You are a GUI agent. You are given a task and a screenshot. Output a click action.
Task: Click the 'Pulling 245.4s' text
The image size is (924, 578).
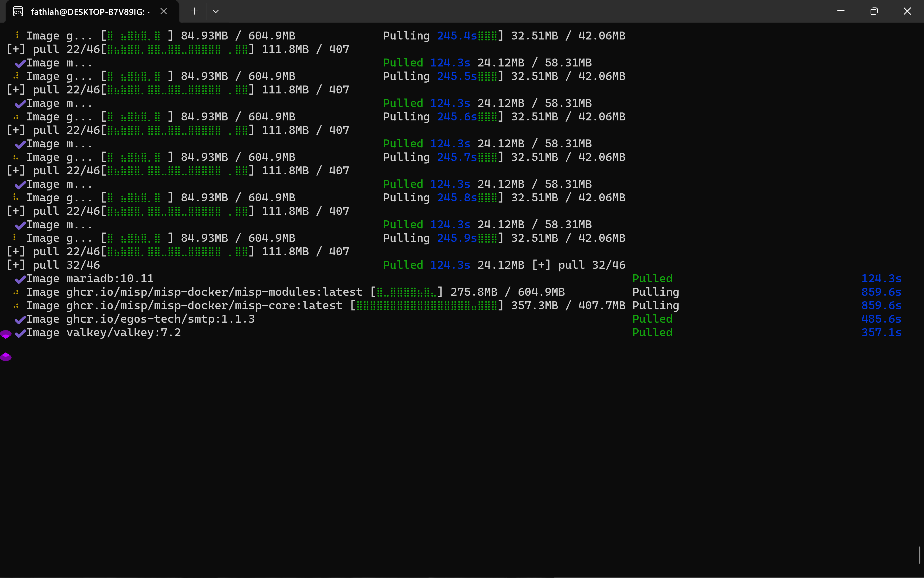(x=430, y=36)
